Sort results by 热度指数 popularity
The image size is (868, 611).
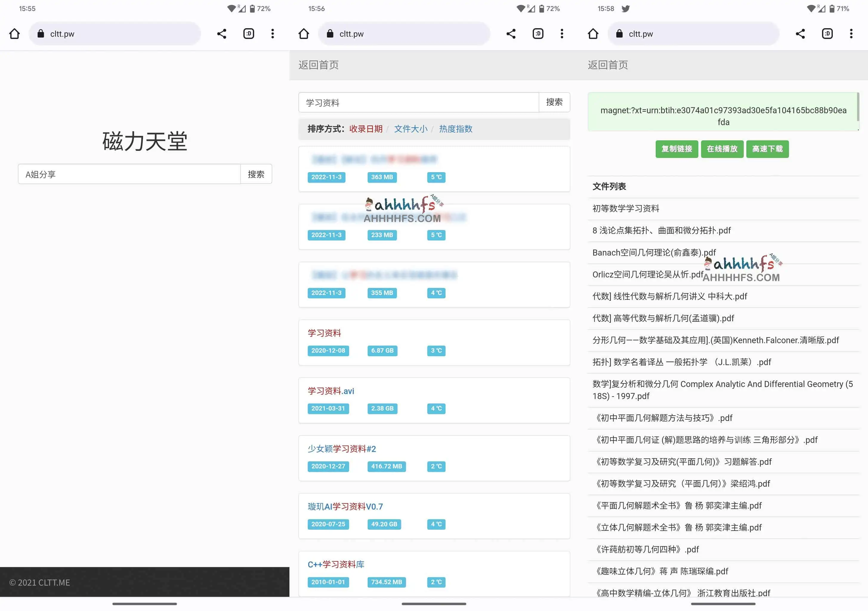455,129
